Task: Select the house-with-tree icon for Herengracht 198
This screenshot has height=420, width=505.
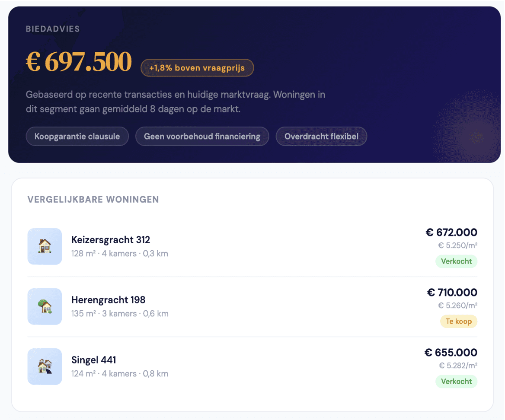Action: [x=45, y=306]
